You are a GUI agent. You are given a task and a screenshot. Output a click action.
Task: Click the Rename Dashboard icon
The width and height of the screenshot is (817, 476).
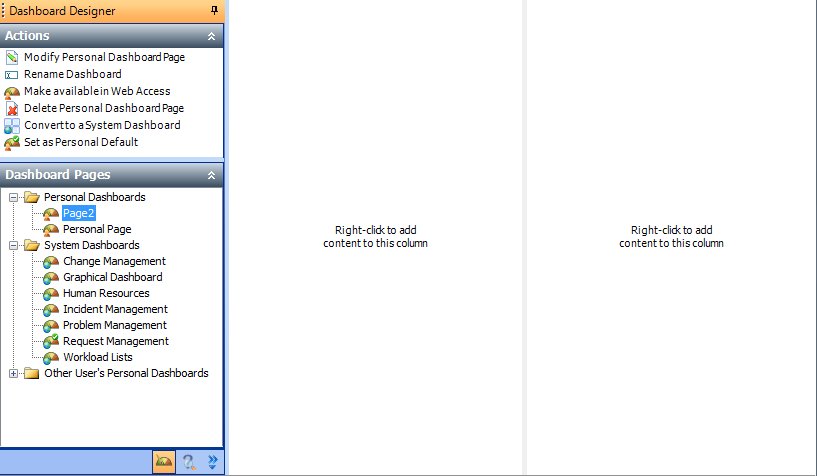tap(11, 74)
